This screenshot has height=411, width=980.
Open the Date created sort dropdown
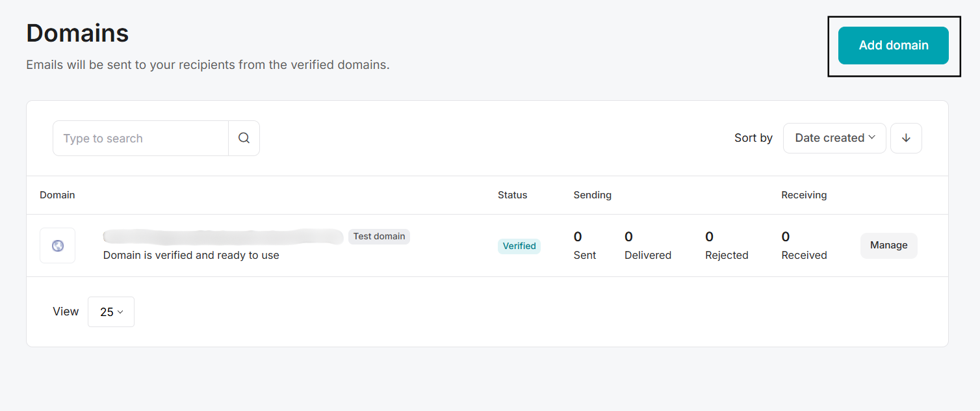[x=834, y=138]
